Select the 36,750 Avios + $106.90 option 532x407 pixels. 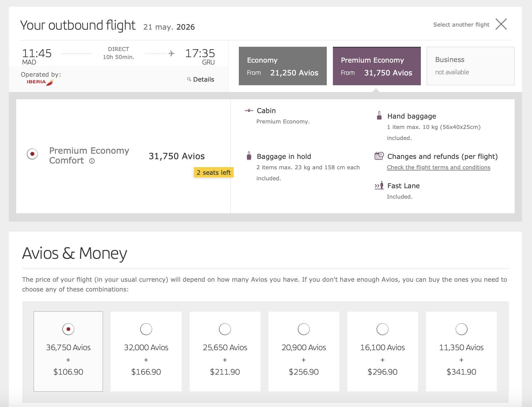68,329
